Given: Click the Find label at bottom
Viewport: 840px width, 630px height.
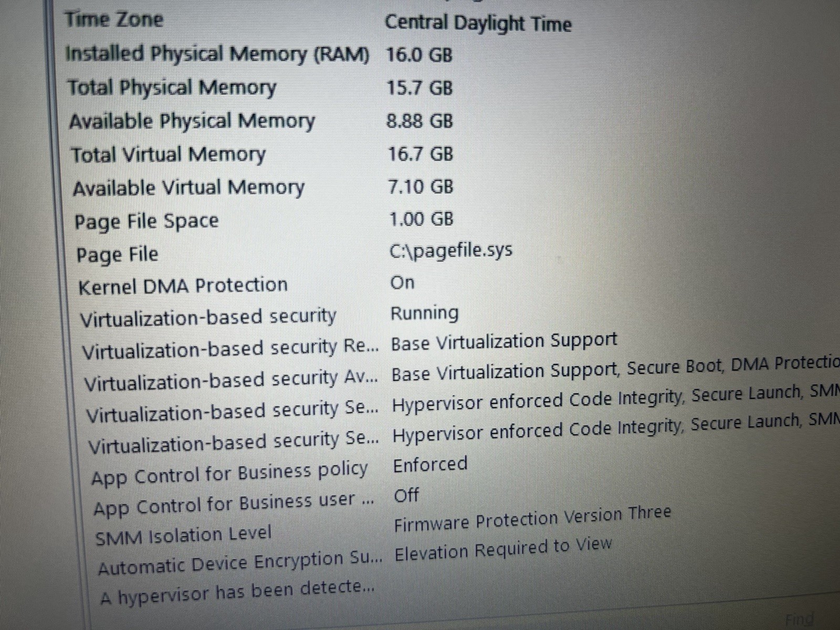Looking at the screenshot, I should [x=800, y=619].
